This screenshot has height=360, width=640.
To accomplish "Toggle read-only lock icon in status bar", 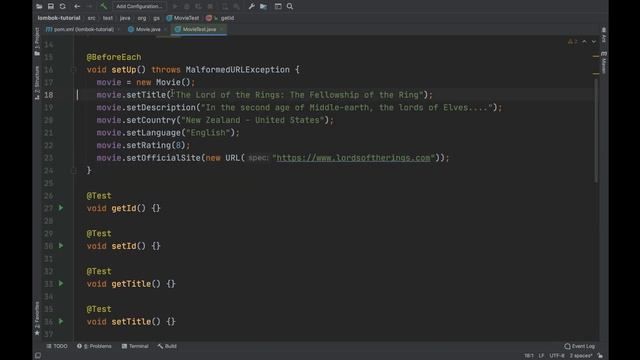I will [600, 356].
